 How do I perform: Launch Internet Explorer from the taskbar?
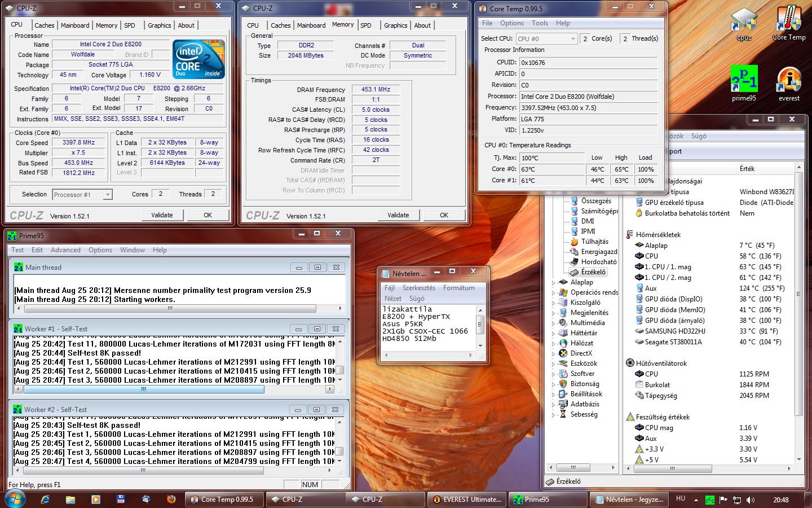(46, 500)
